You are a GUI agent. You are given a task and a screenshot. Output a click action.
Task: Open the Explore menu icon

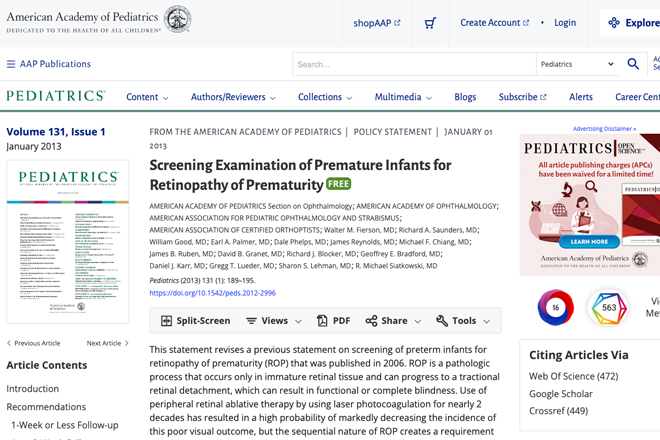coord(614,23)
